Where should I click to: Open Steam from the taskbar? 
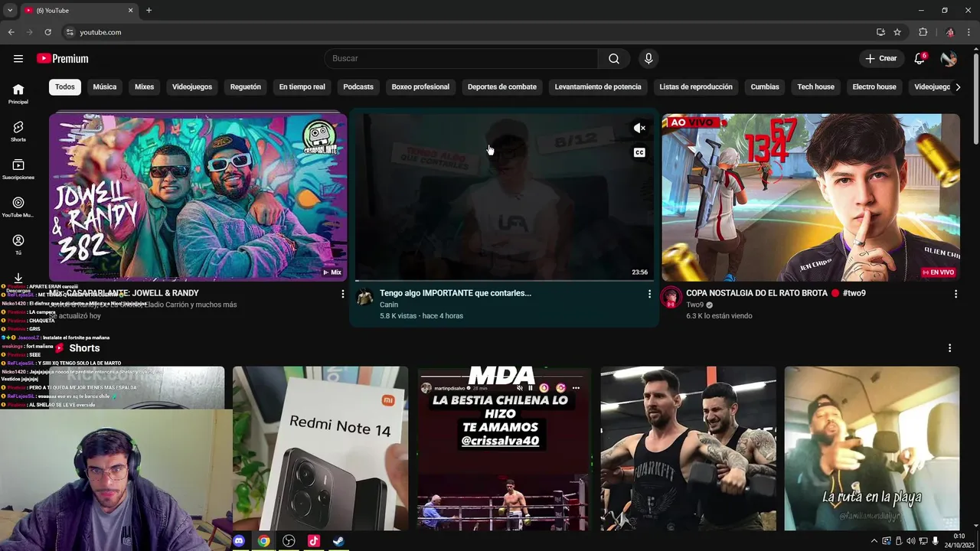click(x=338, y=541)
